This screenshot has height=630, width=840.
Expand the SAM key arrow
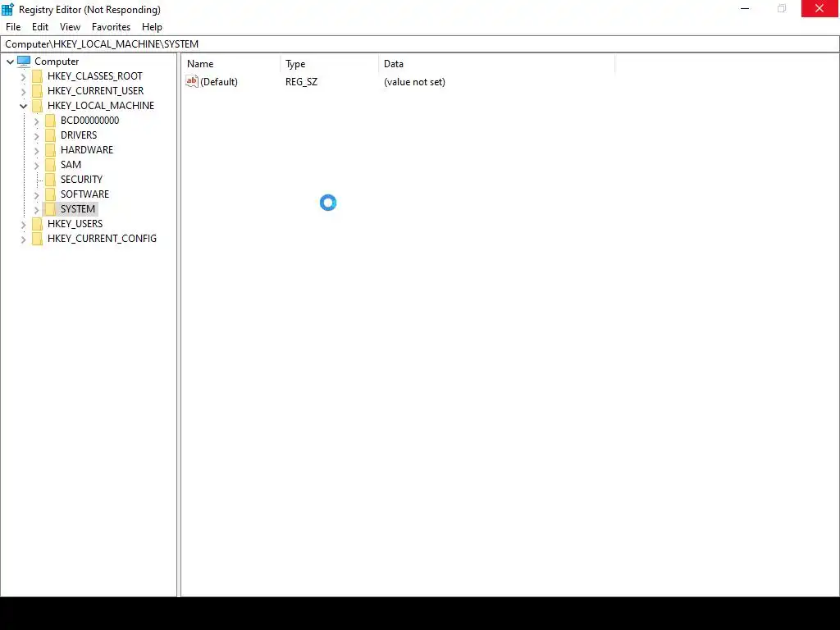click(x=36, y=165)
